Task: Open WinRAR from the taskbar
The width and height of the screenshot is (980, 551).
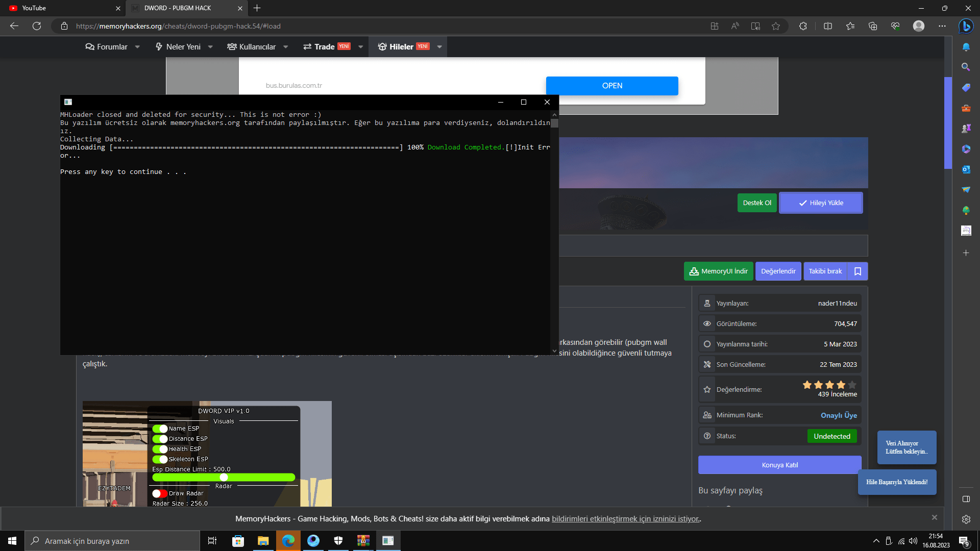Action: pyautogui.click(x=363, y=541)
